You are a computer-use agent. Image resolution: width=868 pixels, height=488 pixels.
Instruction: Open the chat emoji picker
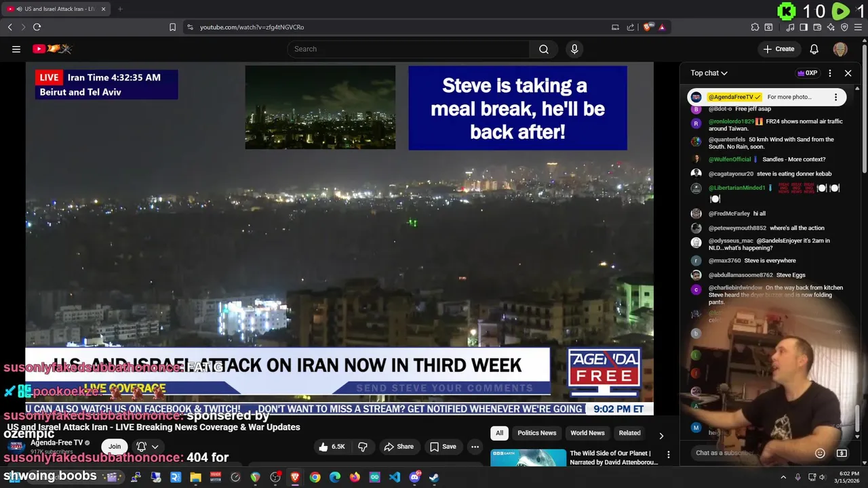820,453
